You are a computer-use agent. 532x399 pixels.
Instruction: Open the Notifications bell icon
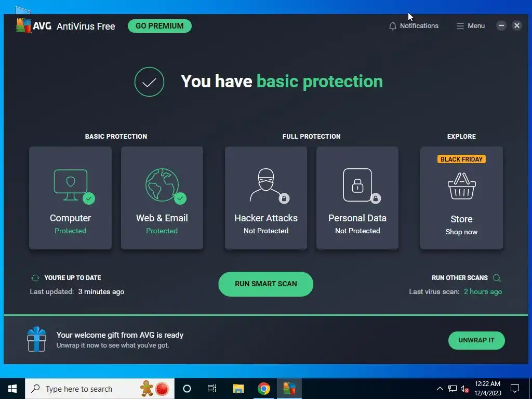click(x=393, y=26)
